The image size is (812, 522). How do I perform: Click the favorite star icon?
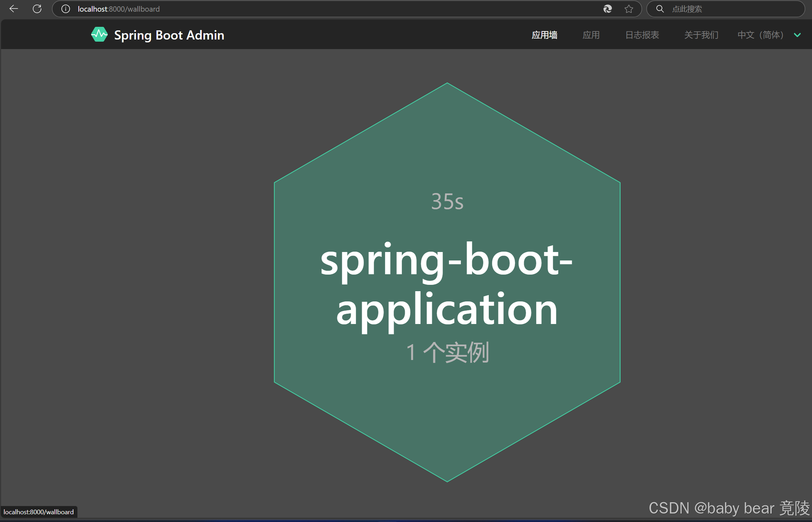click(x=629, y=9)
